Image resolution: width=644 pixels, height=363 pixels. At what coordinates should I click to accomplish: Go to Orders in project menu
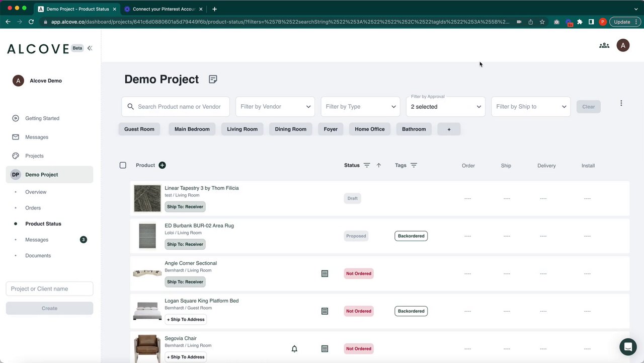[33, 208]
